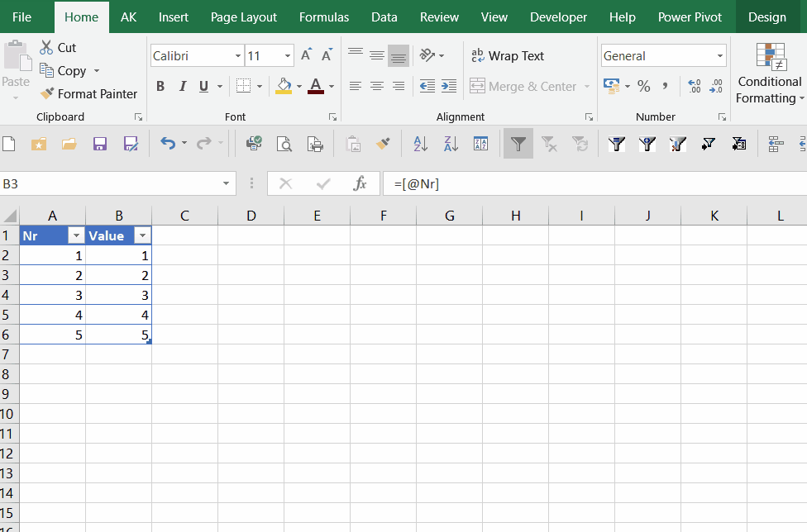This screenshot has height=532, width=807.
Task: Click the Undo arrow
Action: pyautogui.click(x=169, y=143)
